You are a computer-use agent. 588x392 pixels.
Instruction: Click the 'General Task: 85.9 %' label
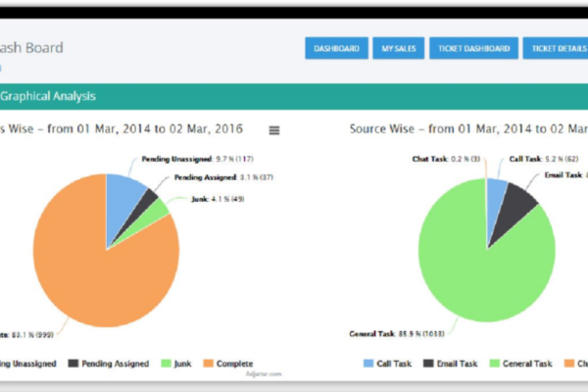[397, 333]
